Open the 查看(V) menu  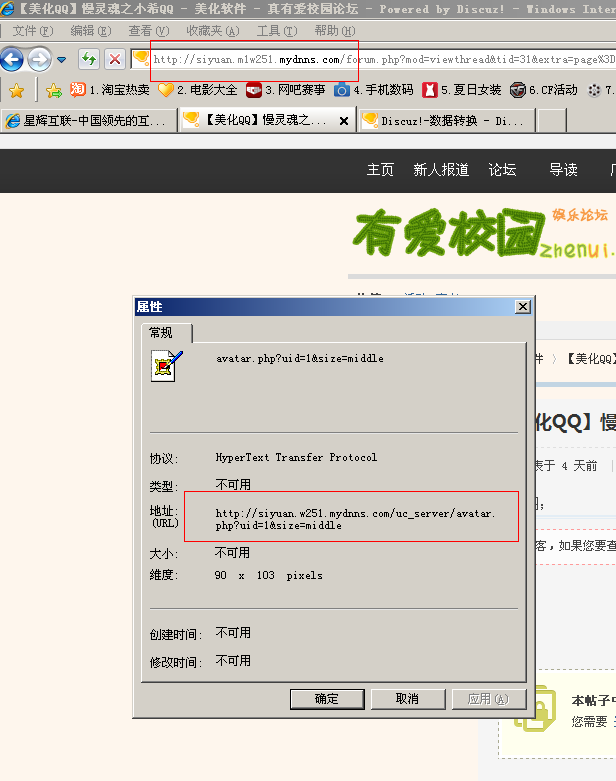pyautogui.click(x=149, y=31)
